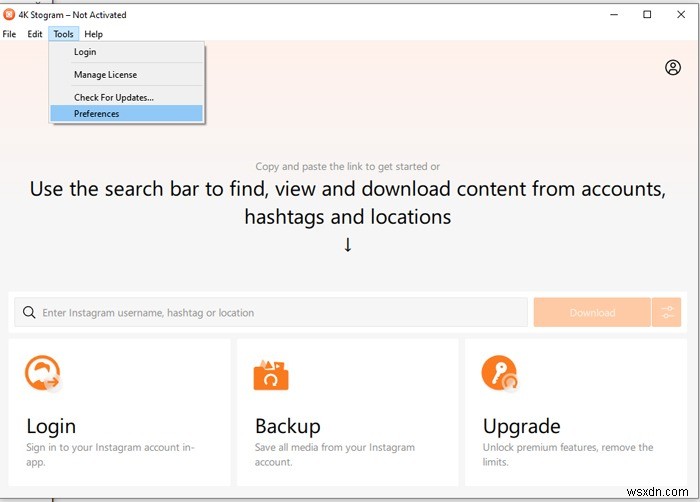The height and width of the screenshot is (502, 700).
Task: Open the Help menu
Action: (x=93, y=34)
